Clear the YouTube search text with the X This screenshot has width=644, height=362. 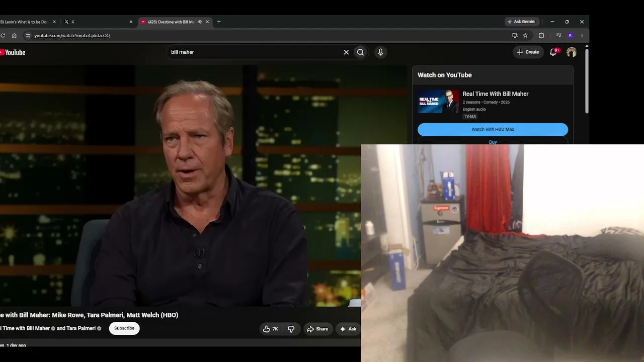pos(346,52)
